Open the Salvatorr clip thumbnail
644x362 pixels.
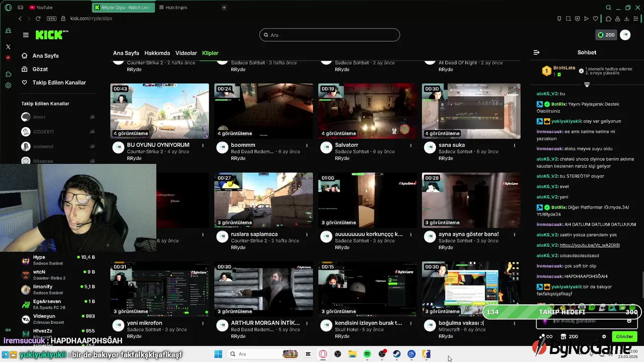point(367,111)
